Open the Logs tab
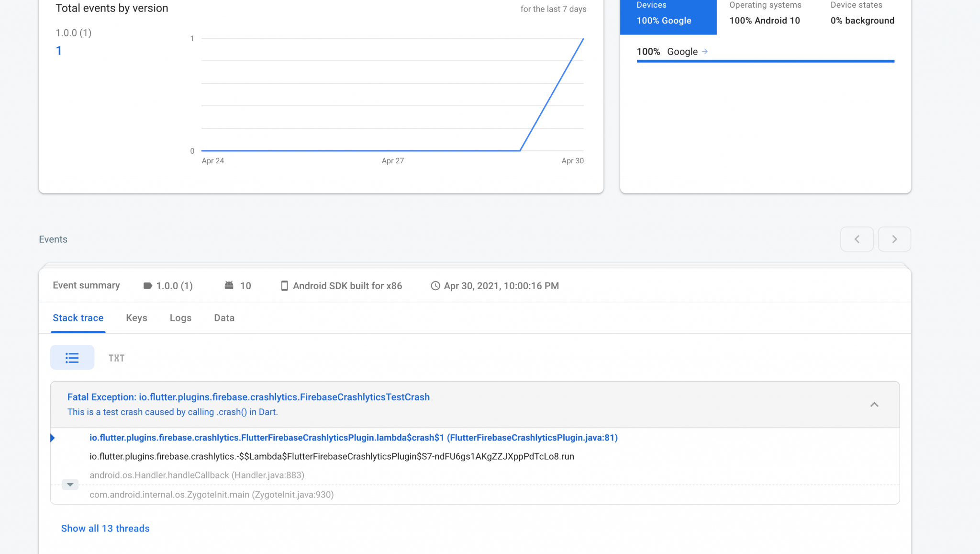Screen dimensions: 980x554 [180, 317]
